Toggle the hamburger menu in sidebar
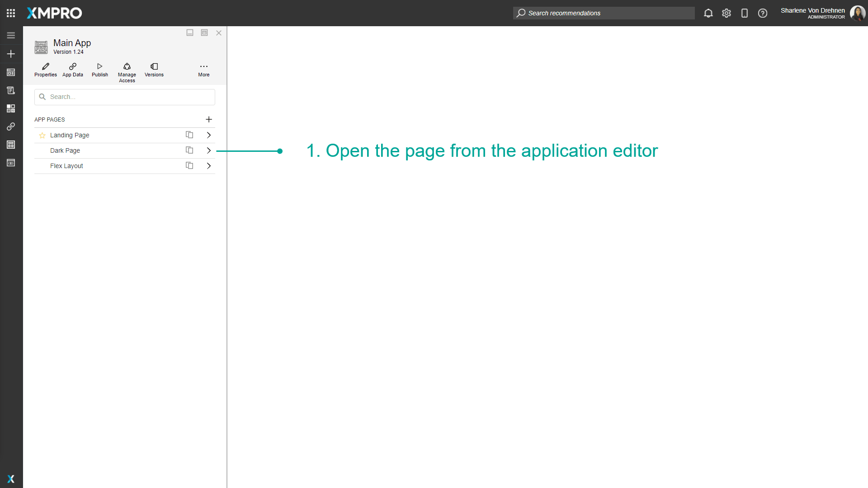 coord(10,35)
